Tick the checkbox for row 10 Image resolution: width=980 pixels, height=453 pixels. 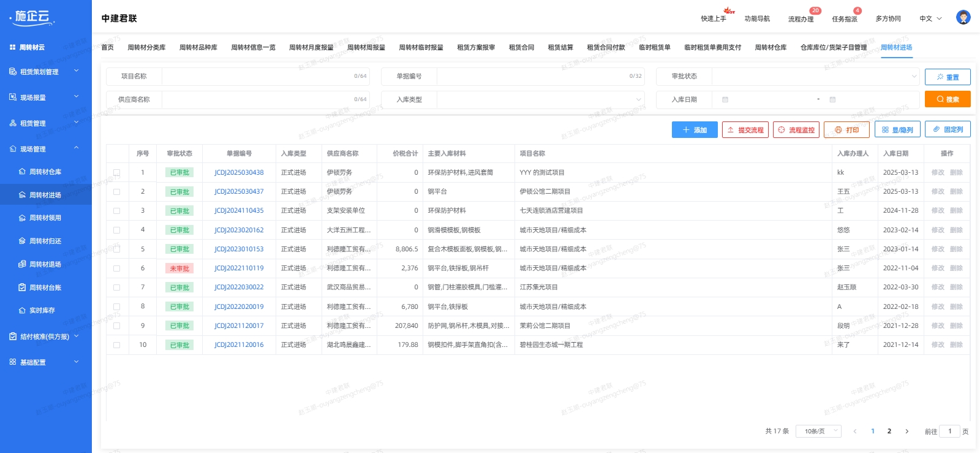click(x=116, y=345)
